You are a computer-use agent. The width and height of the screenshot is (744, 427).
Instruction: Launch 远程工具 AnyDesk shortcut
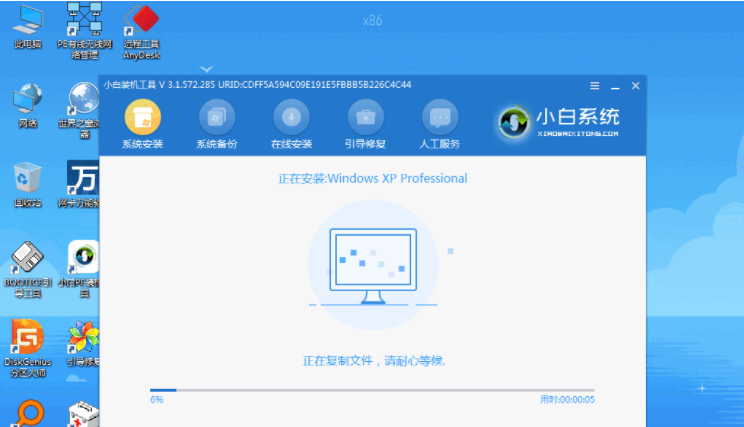141,31
